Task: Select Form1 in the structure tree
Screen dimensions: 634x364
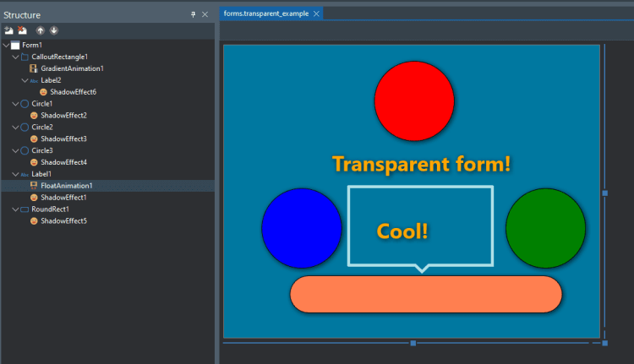Action: point(32,46)
